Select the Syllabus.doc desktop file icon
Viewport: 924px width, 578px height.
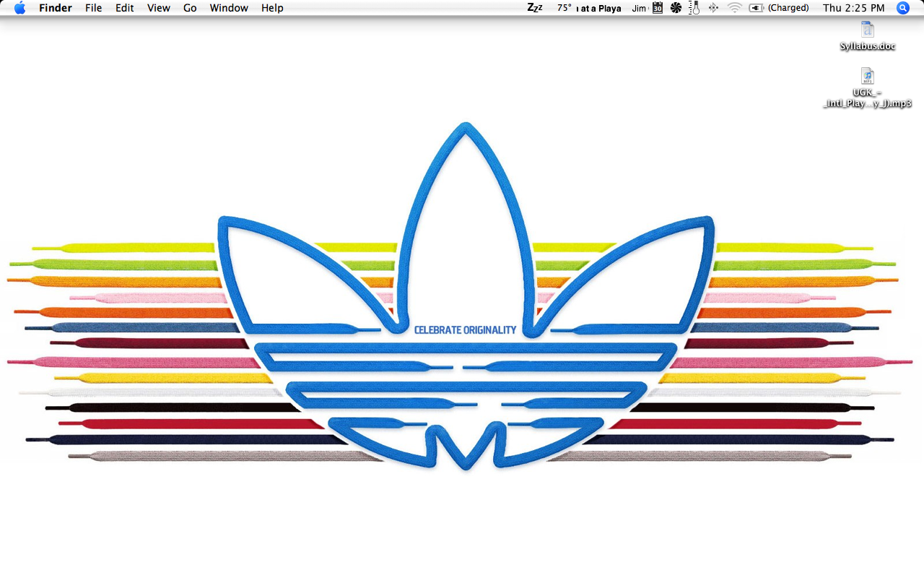click(868, 29)
